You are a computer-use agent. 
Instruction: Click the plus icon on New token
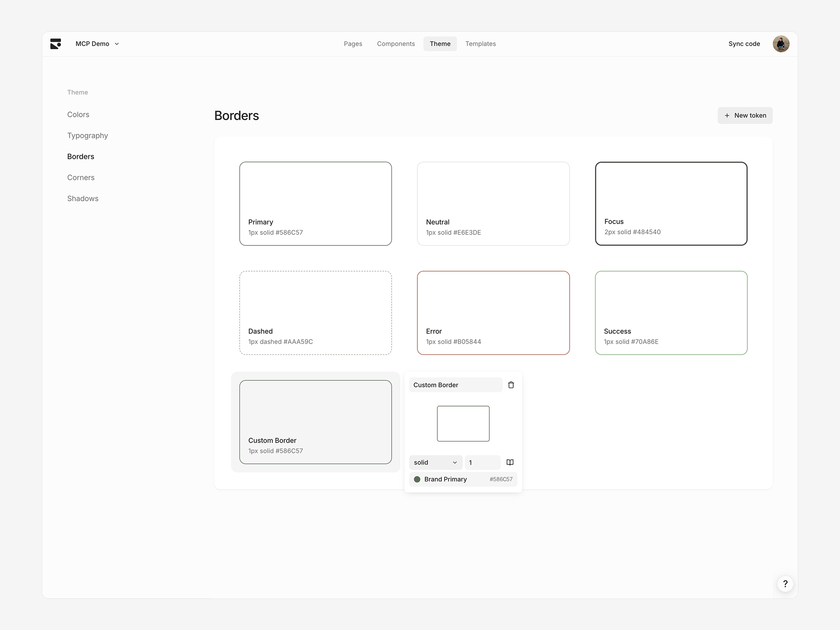point(727,115)
